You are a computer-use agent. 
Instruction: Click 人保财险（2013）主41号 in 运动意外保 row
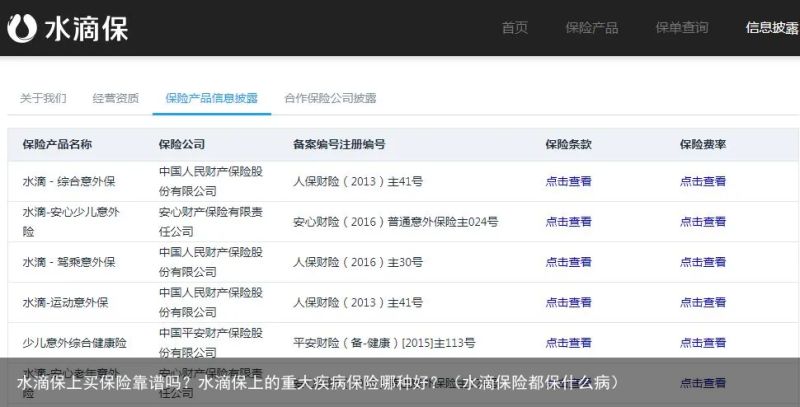coord(358,302)
